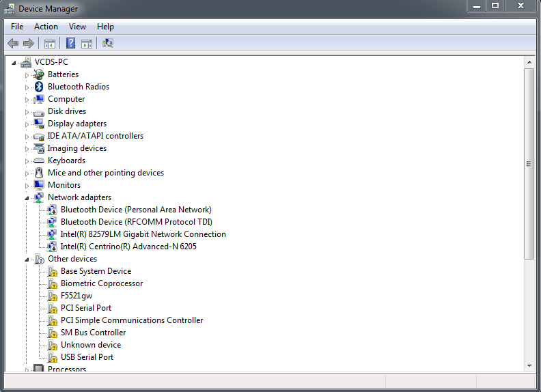
Task: Click the Monitors category icon
Action: 39,185
